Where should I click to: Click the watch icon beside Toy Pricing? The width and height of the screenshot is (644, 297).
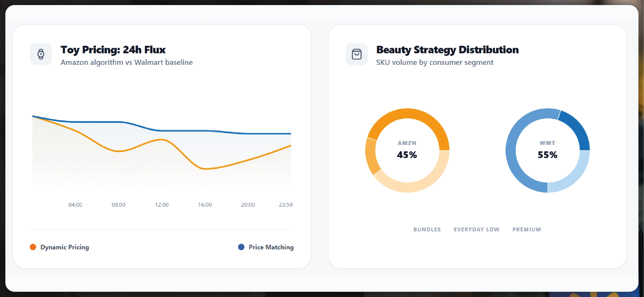coord(41,54)
